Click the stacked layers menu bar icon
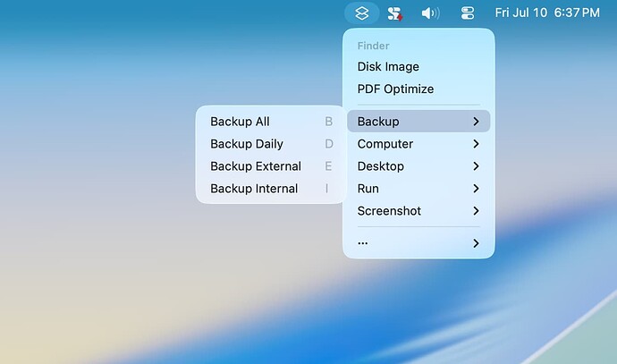The height and width of the screenshot is (364, 617). click(x=361, y=13)
